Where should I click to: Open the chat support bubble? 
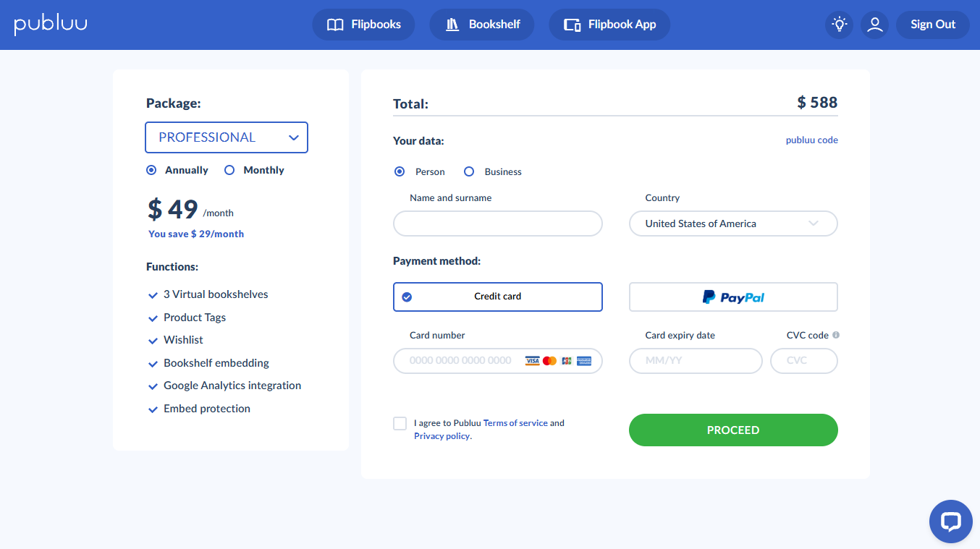coord(950,522)
